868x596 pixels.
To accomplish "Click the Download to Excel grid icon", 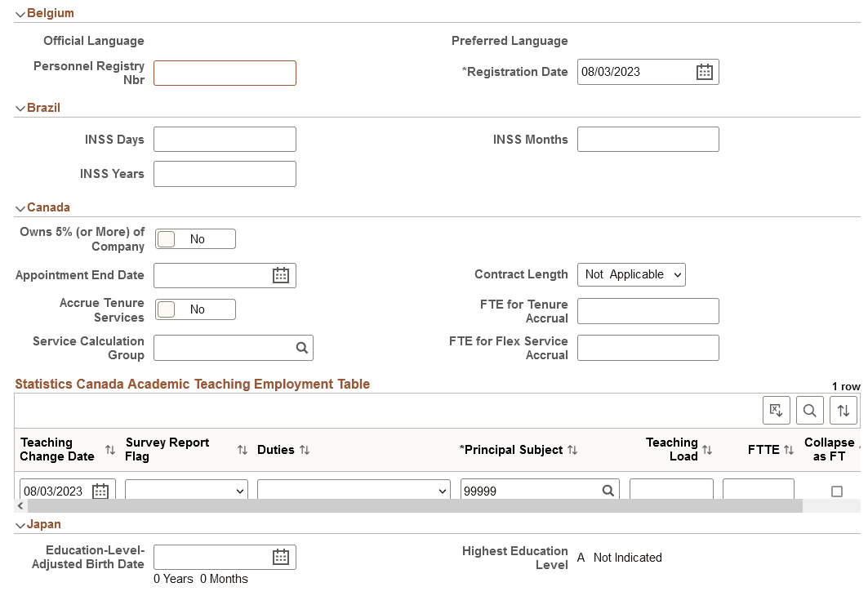I will click(777, 410).
